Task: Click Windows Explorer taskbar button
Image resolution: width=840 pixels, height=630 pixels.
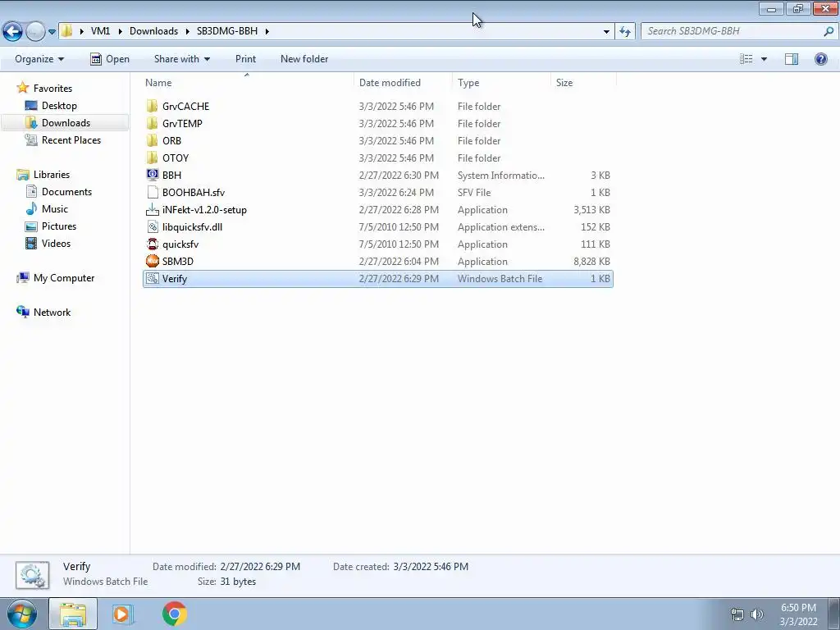Action: pyautogui.click(x=73, y=614)
